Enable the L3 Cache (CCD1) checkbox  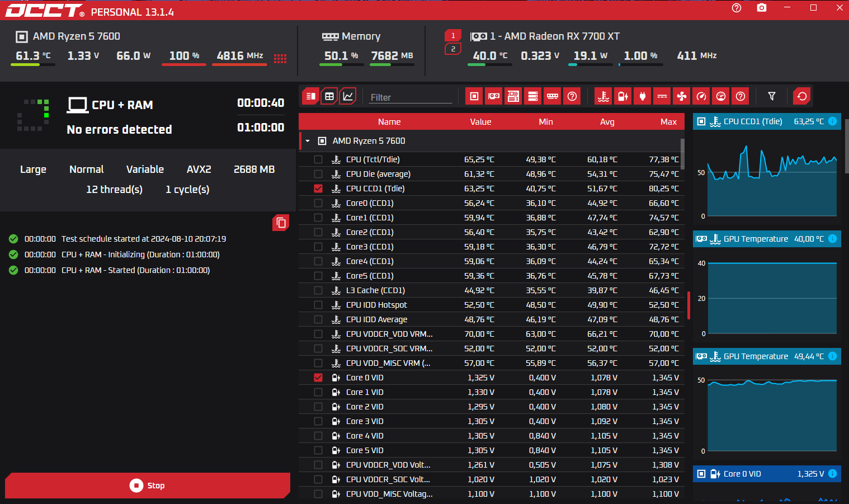318,290
